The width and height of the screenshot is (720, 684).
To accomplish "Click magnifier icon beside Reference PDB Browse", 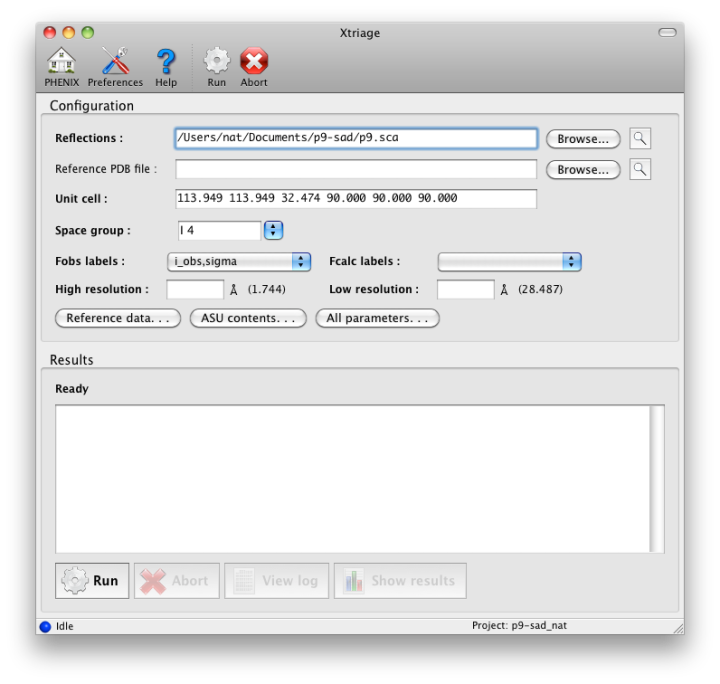I will click(640, 169).
